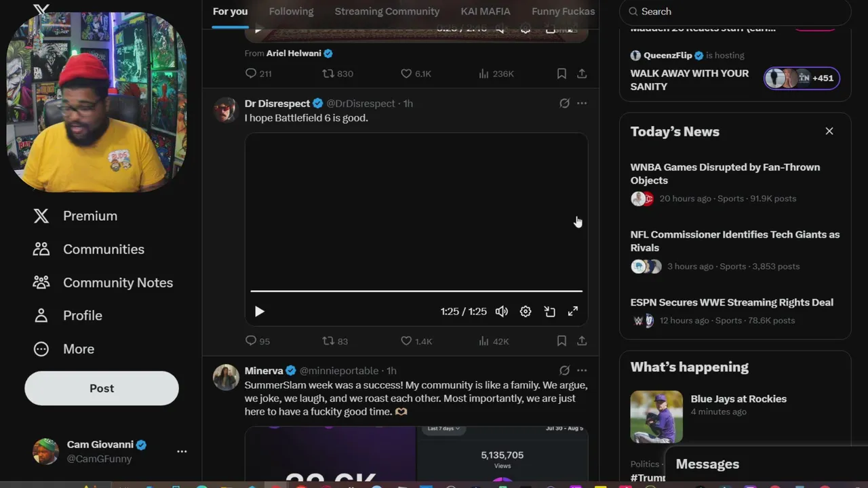This screenshot has height=488, width=868.
Task: Open Dr Disrespect's display name link
Action: tap(277, 104)
